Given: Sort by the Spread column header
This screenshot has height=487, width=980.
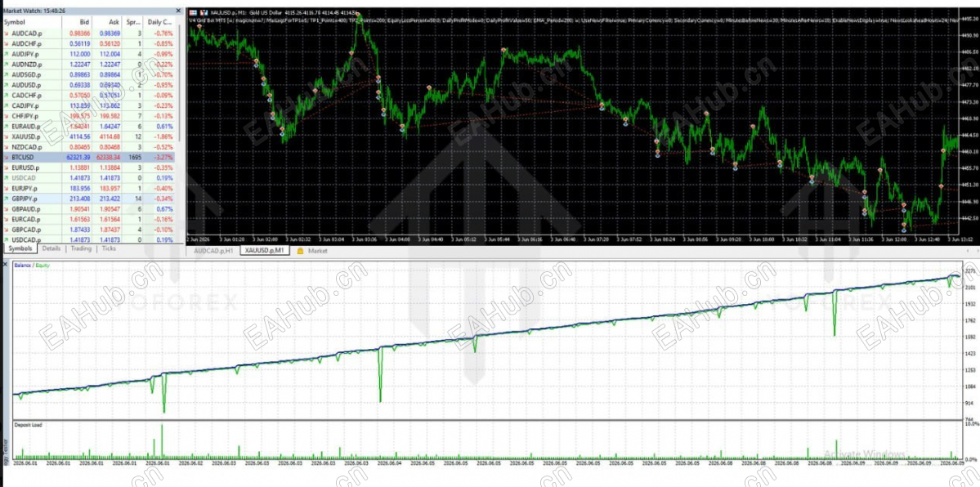Looking at the screenshot, I should 133,22.
